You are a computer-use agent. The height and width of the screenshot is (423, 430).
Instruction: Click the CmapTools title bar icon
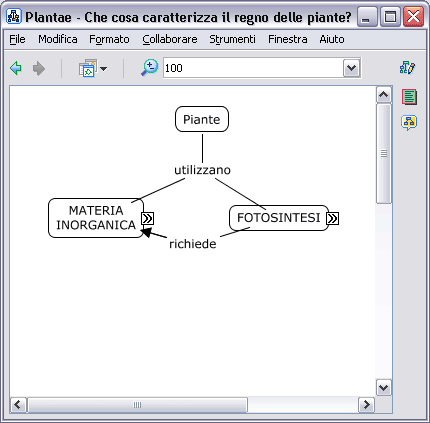14,16
